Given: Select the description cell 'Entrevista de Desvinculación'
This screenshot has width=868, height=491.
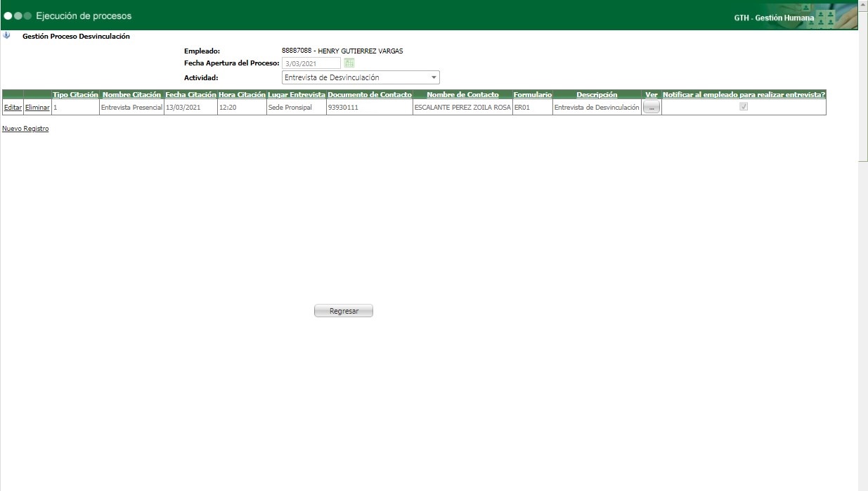Looking at the screenshot, I should click(597, 108).
